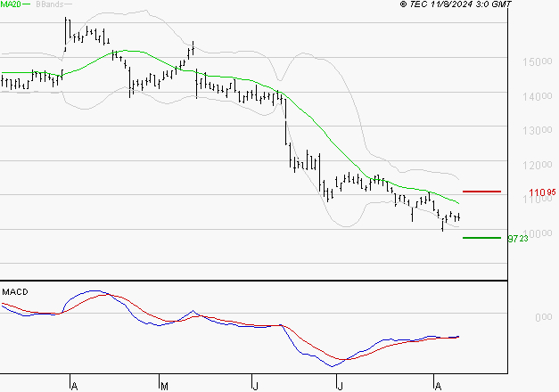The image size is (559, 392).
Task: Click the first A month marker
Action: (74, 386)
